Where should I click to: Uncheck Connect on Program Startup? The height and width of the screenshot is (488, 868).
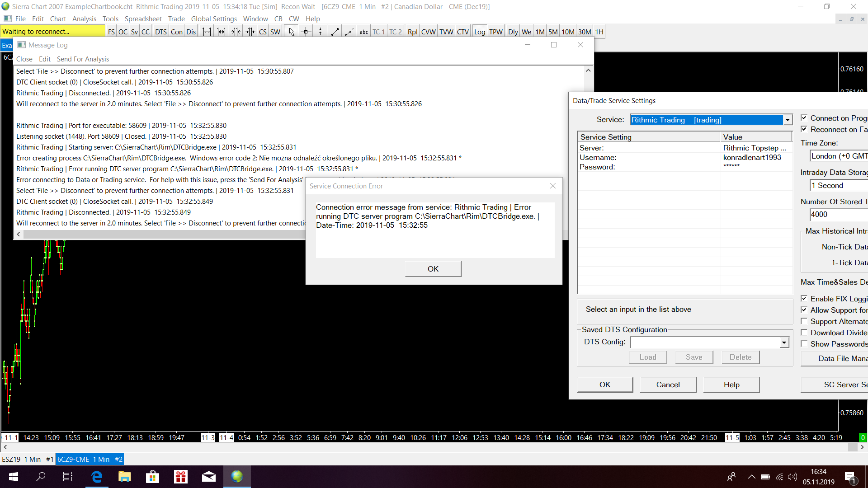tap(804, 118)
